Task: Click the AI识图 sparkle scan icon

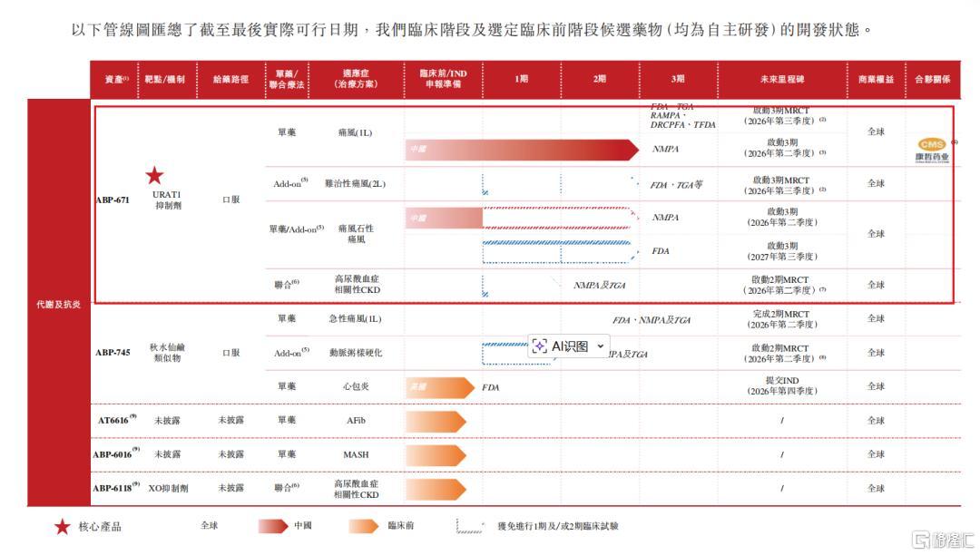Action: click(x=539, y=346)
